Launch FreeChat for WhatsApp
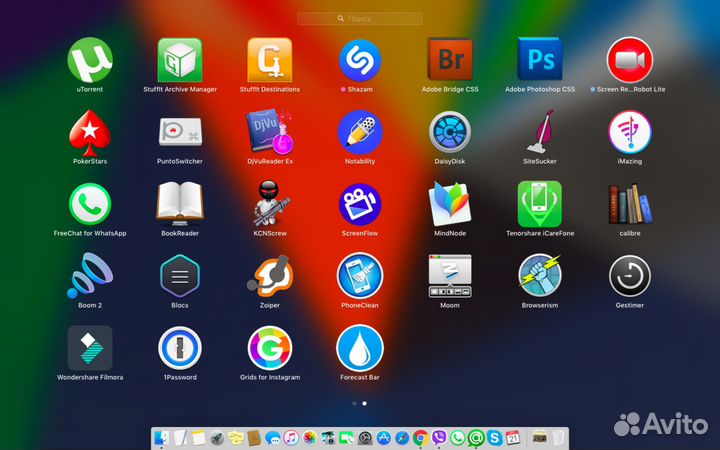The image size is (720, 450). 90,204
